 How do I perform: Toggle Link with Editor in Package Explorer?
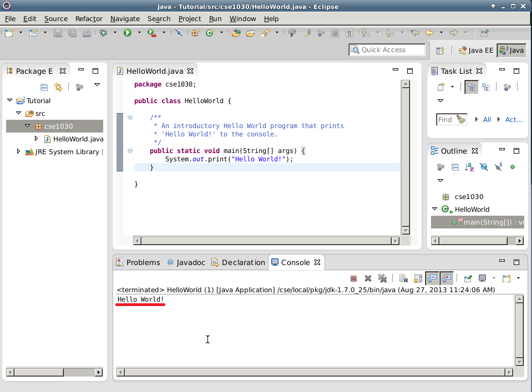click(58, 87)
